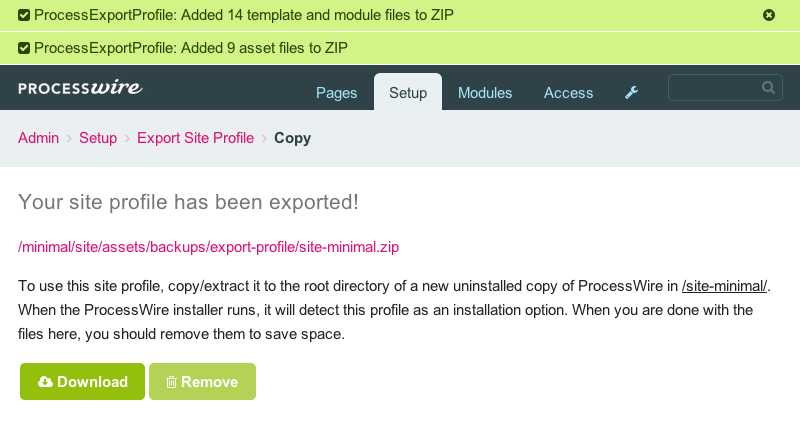
Task: Click the cloud icon on the Download button
Action: pos(45,382)
